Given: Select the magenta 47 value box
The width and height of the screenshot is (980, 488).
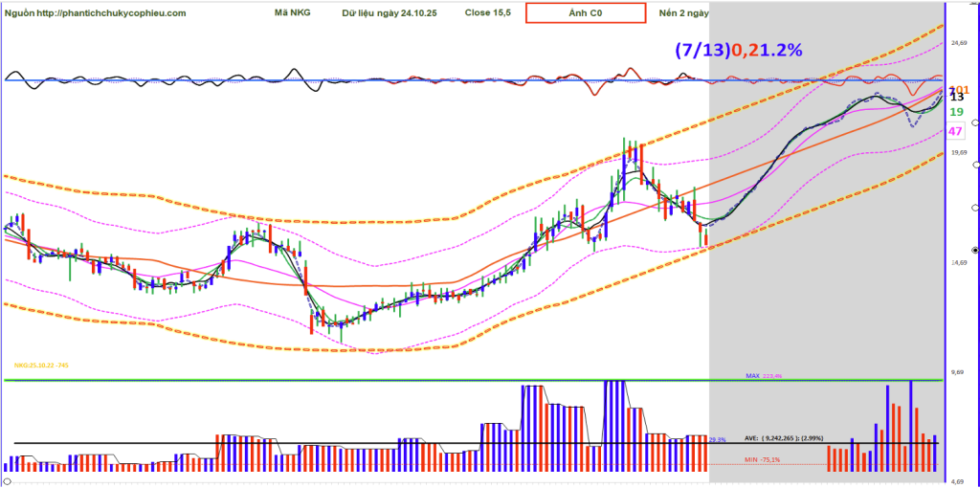Looking at the screenshot, I should tap(955, 131).
